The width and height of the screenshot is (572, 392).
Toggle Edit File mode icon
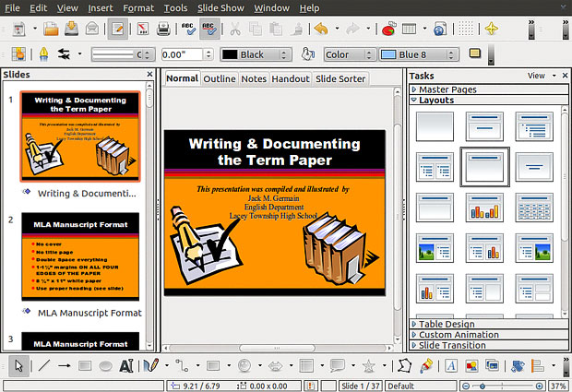(117, 29)
